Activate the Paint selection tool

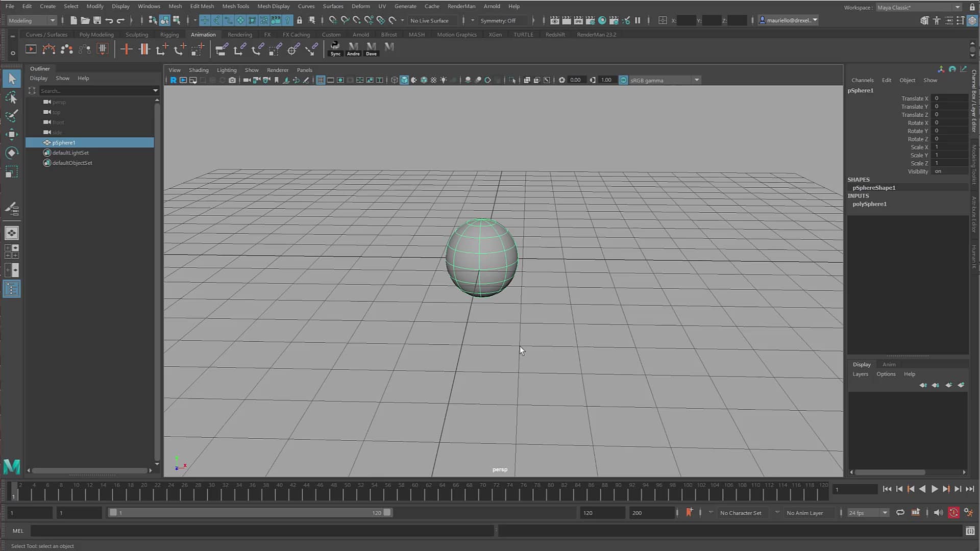(x=12, y=116)
